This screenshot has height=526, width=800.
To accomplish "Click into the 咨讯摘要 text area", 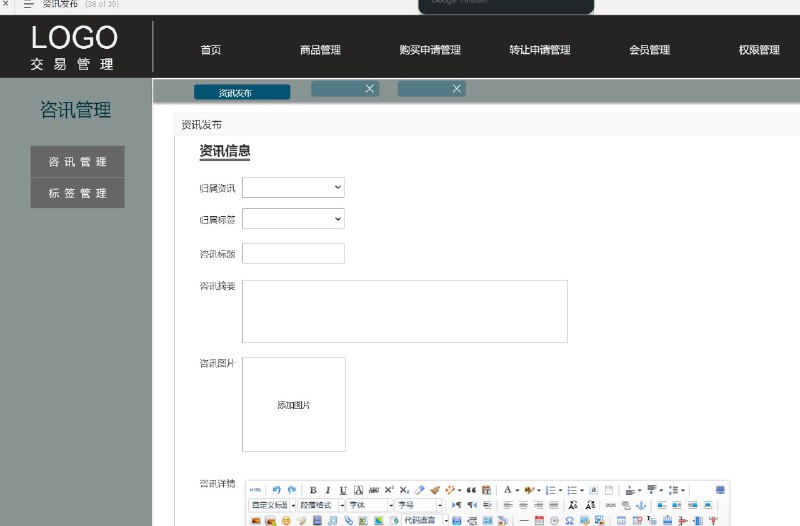I will 405,311.
